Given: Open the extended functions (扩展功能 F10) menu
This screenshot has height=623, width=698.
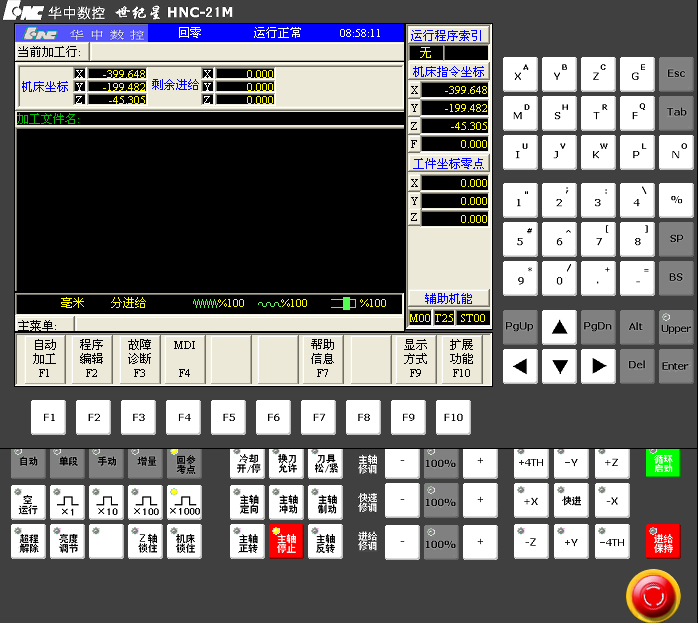Looking at the screenshot, I should 461,359.
